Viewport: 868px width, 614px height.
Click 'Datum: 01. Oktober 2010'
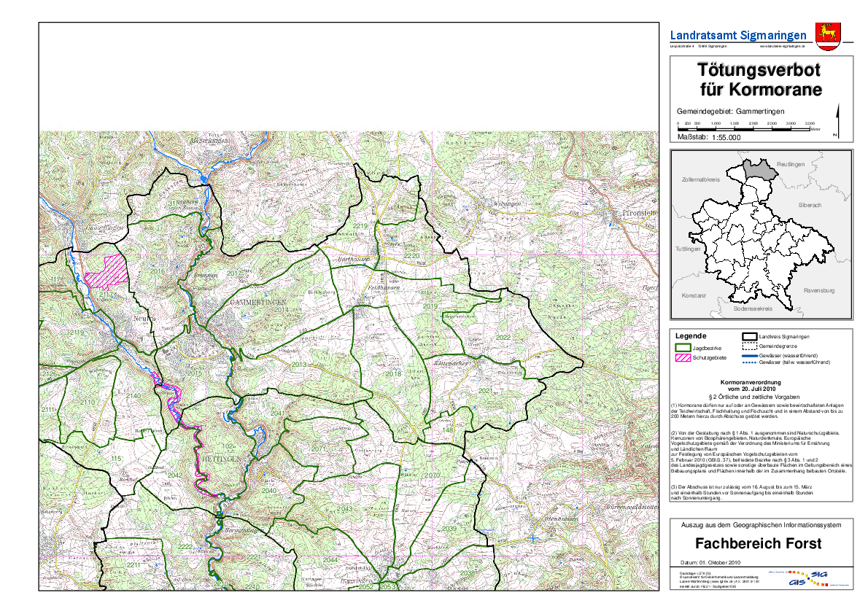pos(710,562)
